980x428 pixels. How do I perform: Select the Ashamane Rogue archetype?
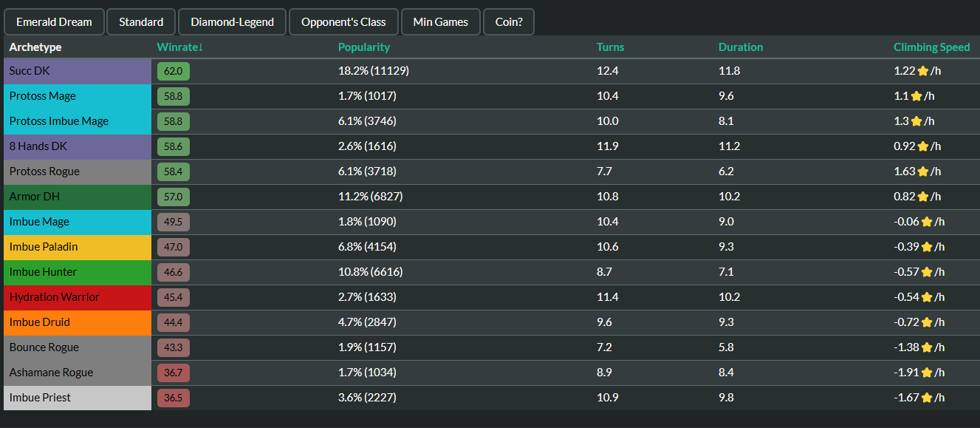point(78,373)
